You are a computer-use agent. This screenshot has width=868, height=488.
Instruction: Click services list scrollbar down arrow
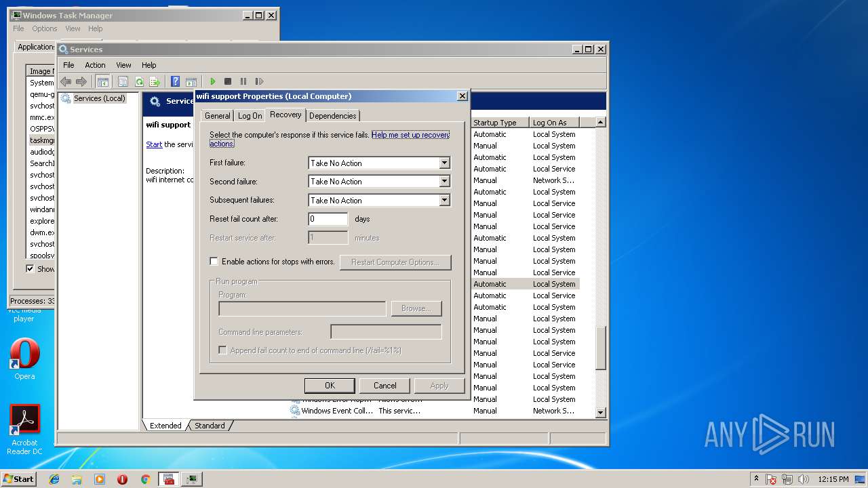pyautogui.click(x=600, y=412)
